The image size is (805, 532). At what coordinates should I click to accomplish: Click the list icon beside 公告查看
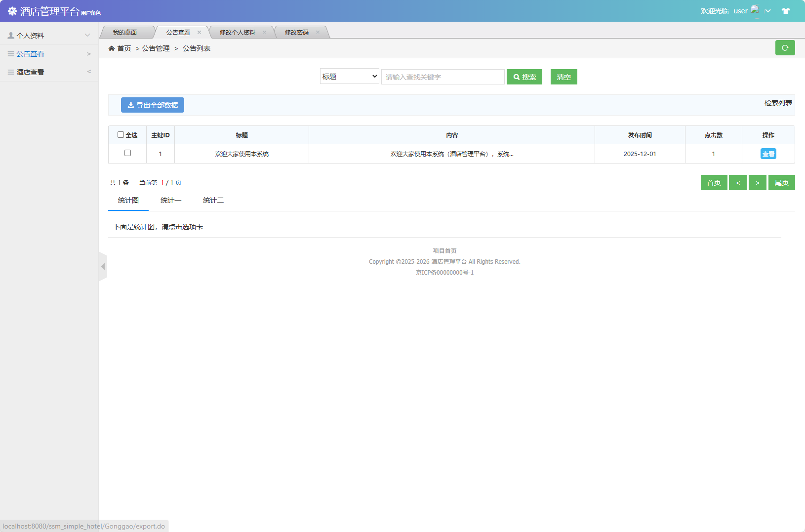[10, 53]
